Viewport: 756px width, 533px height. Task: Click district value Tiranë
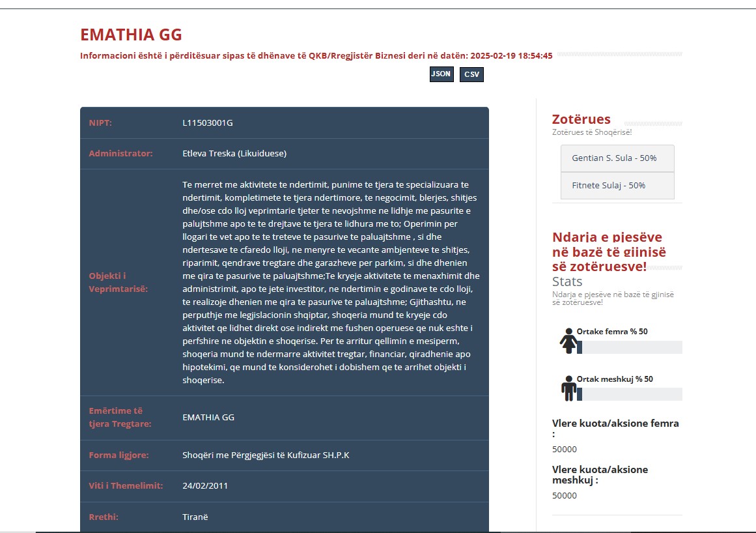pos(195,517)
